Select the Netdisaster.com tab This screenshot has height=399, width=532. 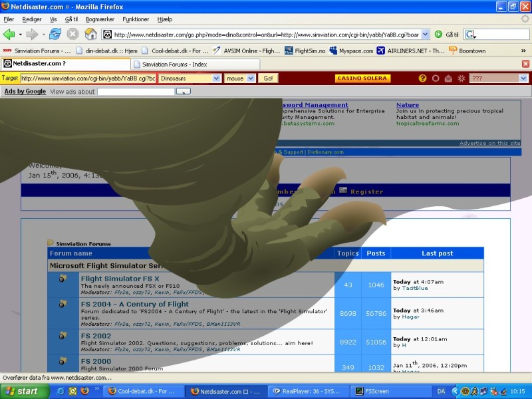[65, 63]
